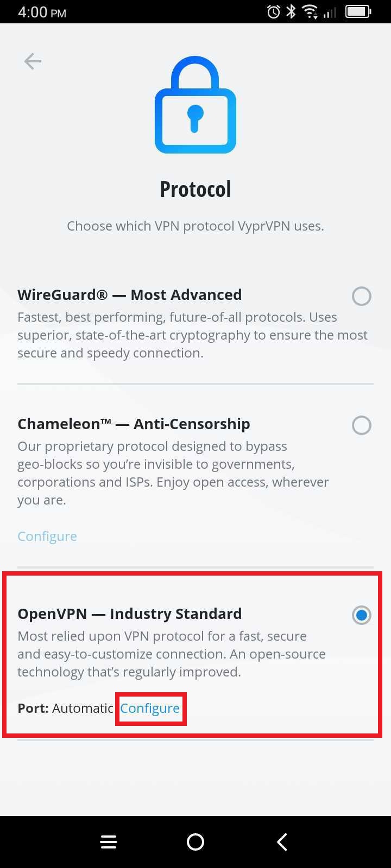Open Configure next to Port Automatic
Viewport: 391px width, 868px height.
pos(150,708)
